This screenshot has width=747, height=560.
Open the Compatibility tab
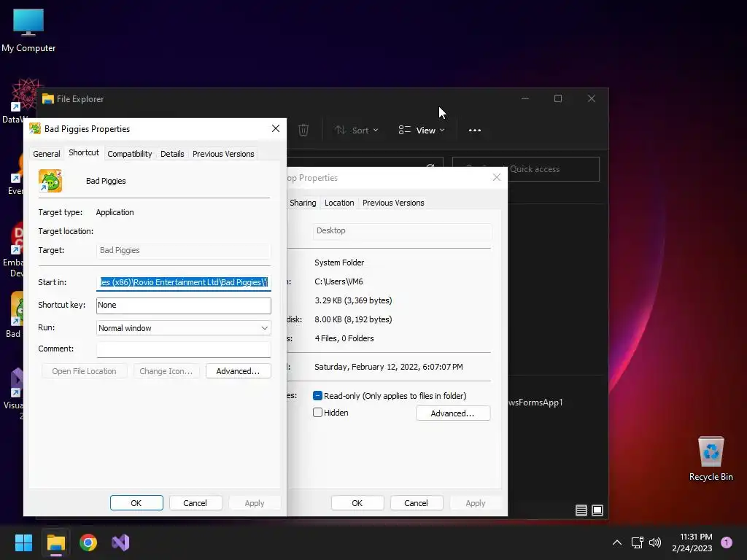(x=130, y=154)
